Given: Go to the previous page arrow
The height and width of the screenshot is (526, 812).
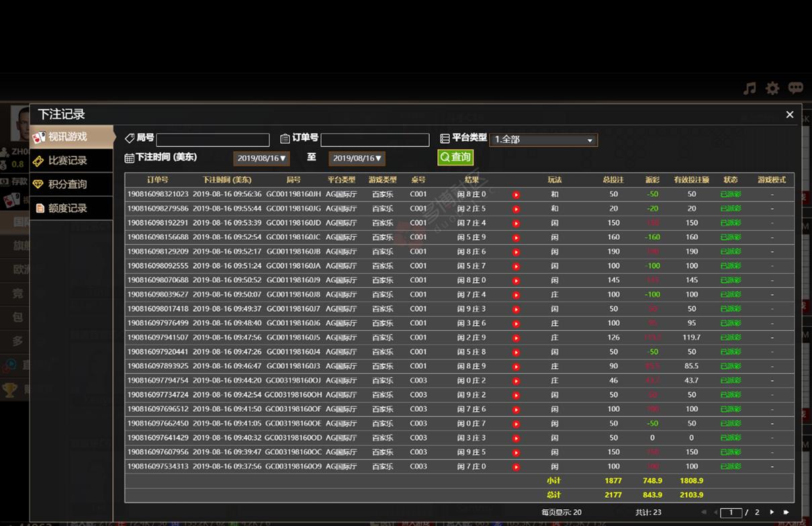Looking at the screenshot, I should [x=715, y=513].
